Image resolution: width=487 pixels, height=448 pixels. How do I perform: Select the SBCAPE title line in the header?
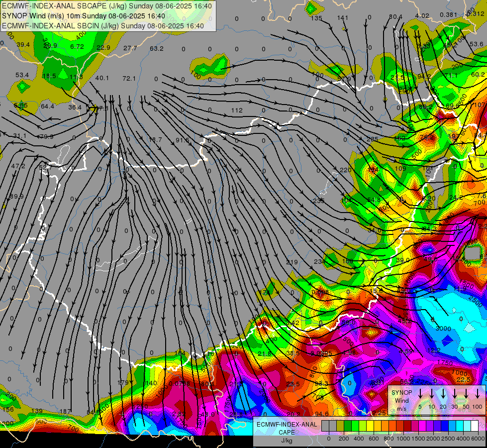tap(107, 6)
